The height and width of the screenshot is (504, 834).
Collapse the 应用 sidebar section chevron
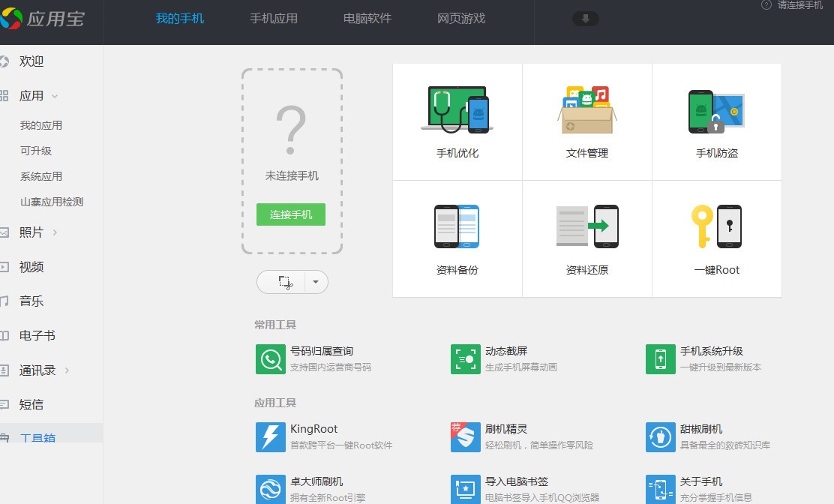[x=54, y=96]
